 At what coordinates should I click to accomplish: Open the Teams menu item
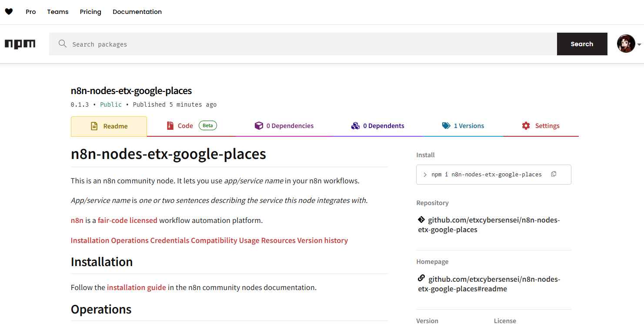pos(58,12)
